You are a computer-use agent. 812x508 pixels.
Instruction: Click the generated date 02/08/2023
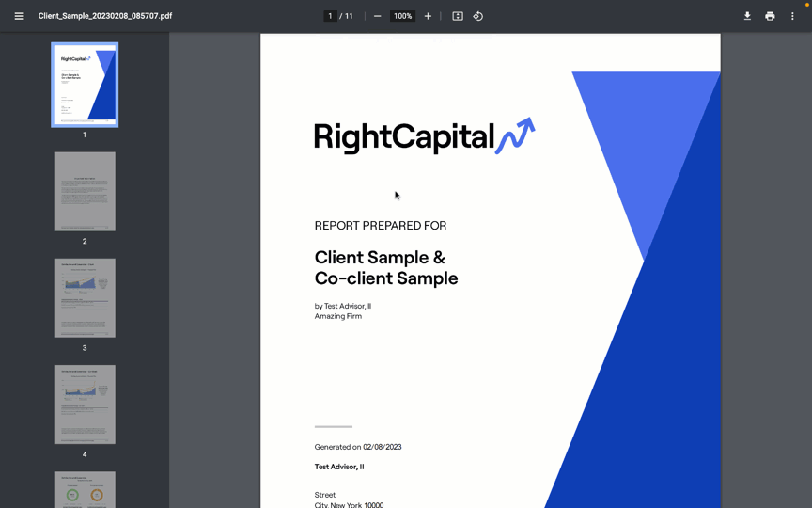(x=382, y=447)
